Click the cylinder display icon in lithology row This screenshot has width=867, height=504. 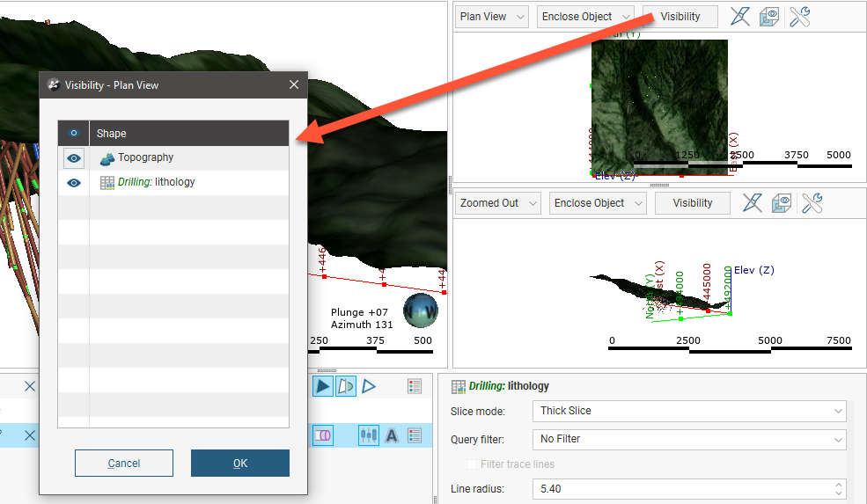[323, 435]
